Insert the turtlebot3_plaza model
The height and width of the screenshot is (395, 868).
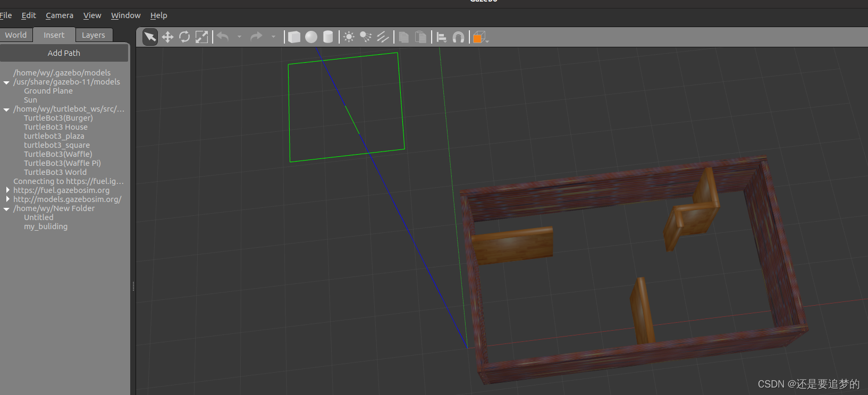pos(54,136)
